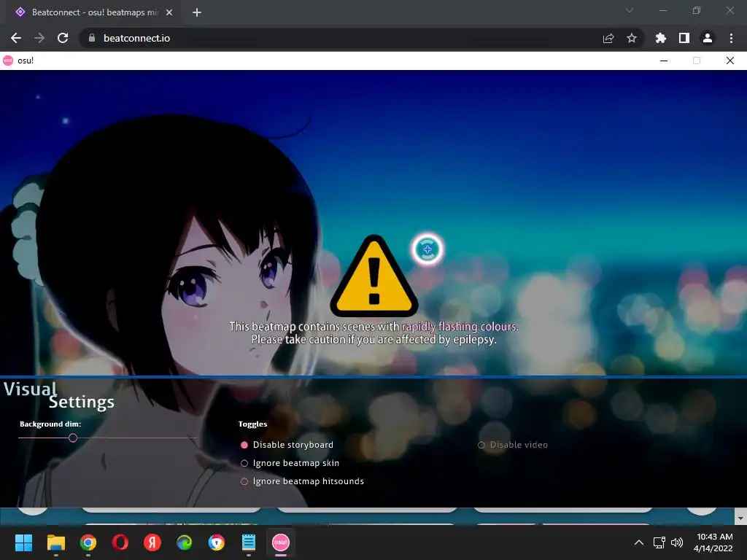Screen dimensions: 747x560
Task: Open the green swirl browser taskbar icon
Action: point(185,542)
